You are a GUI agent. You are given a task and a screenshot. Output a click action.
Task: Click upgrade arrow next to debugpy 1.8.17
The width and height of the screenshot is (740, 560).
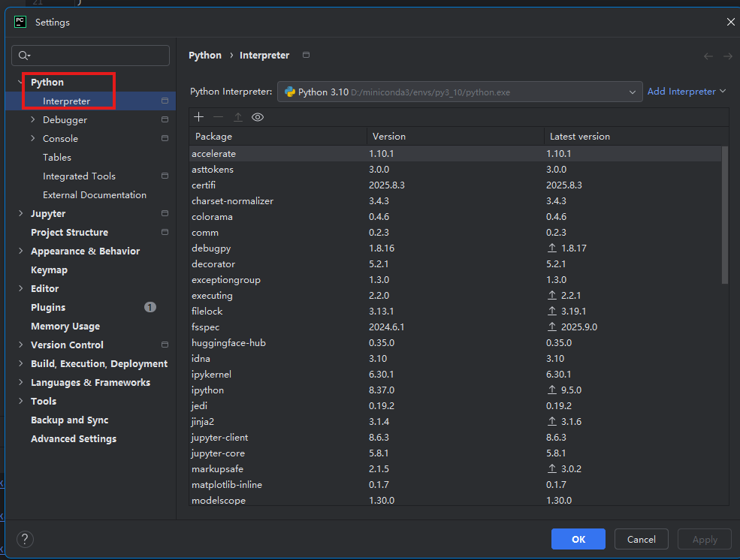551,248
